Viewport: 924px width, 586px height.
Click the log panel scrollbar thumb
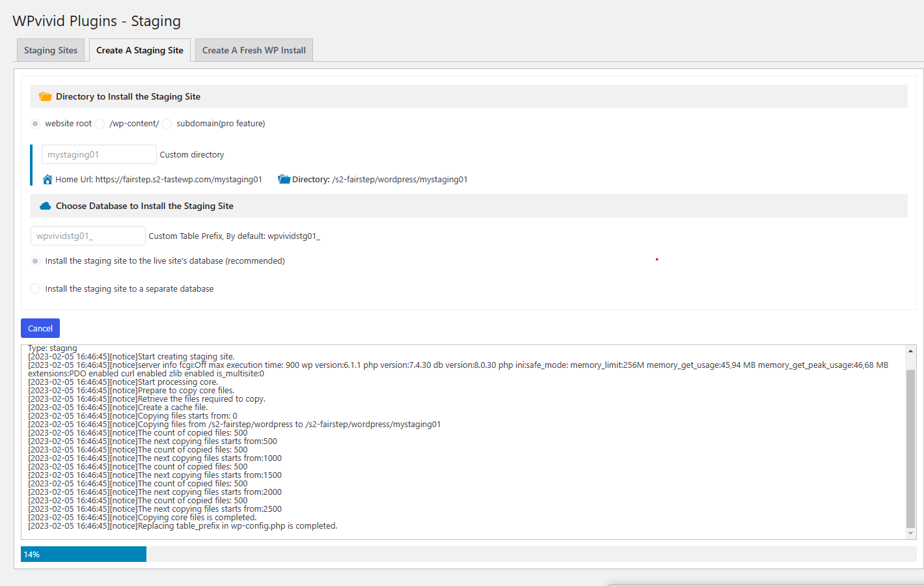(x=911, y=449)
